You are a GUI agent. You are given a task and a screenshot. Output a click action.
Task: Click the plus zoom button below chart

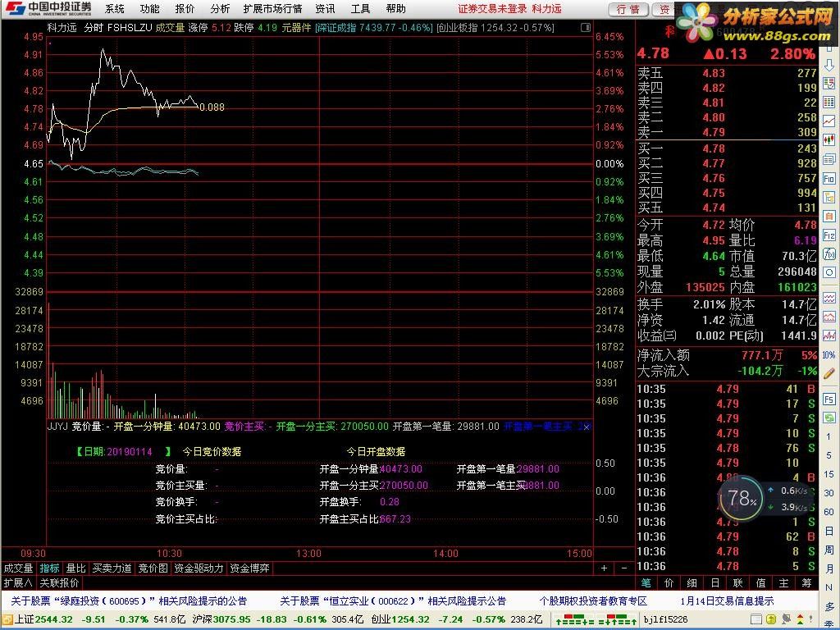click(605, 568)
